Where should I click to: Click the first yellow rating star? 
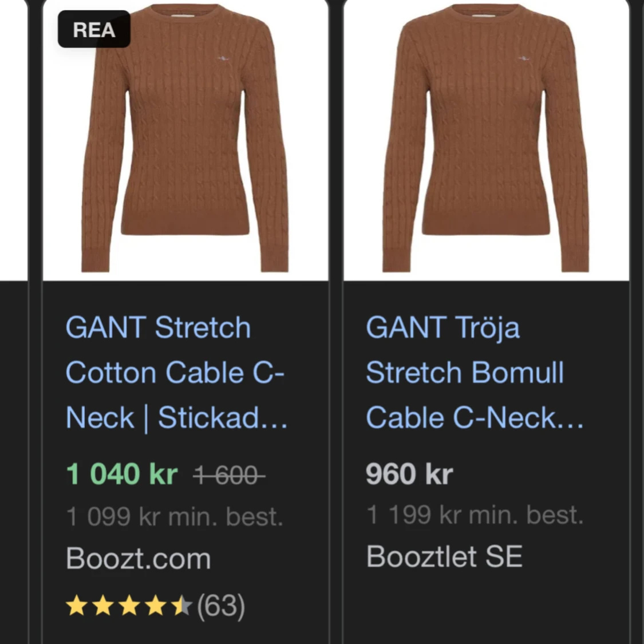click(76, 604)
